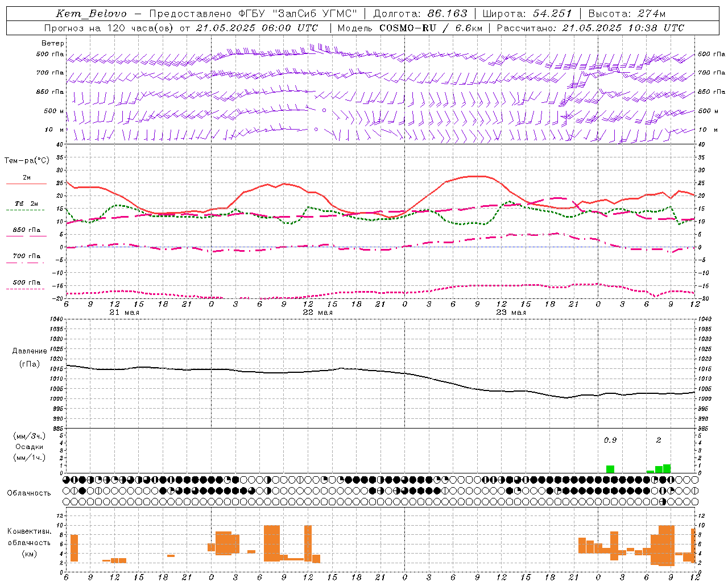Click the Осадки precipitation label
This screenshot has width=728, height=582.
29,447
